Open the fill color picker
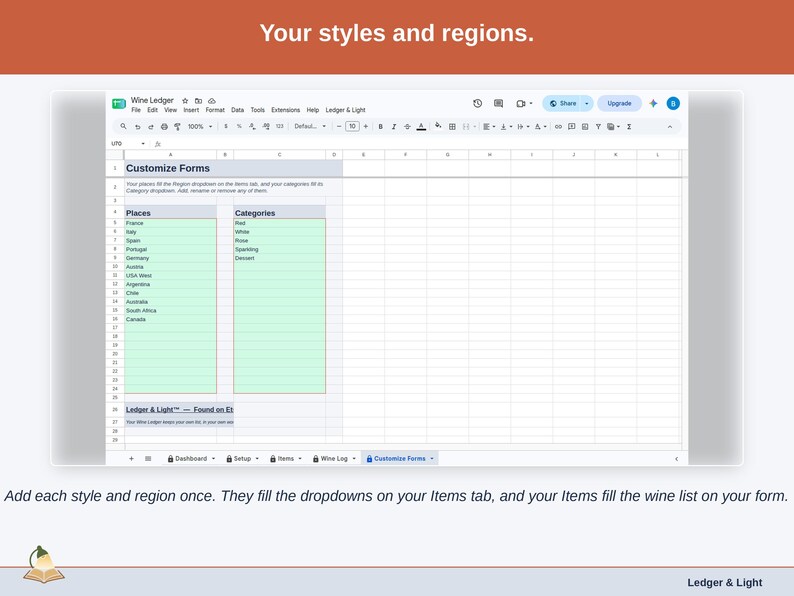 (438, 126)
